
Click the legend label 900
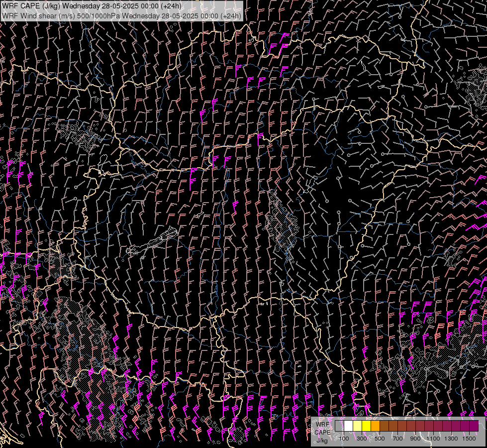(415, 439)
